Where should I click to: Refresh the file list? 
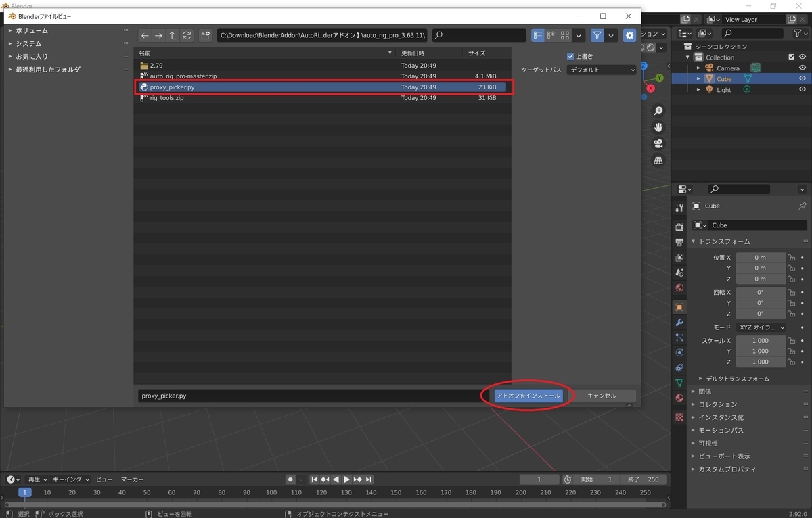click(x=187, y=35)
